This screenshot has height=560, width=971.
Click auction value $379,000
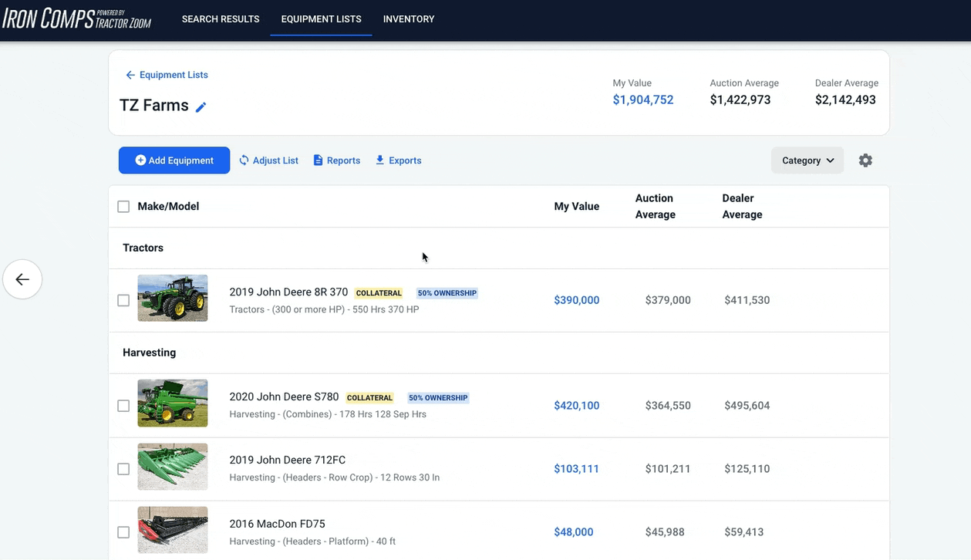pos(668,300)
